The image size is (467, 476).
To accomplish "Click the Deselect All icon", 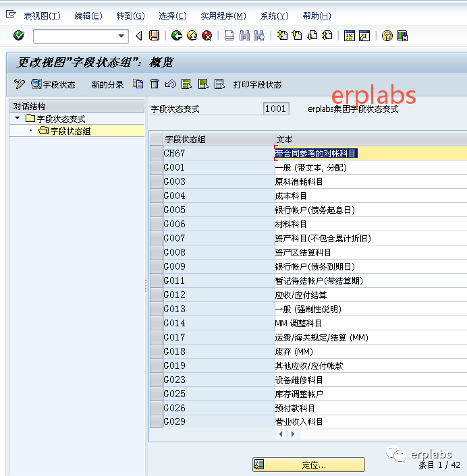I will click(219, 84).
